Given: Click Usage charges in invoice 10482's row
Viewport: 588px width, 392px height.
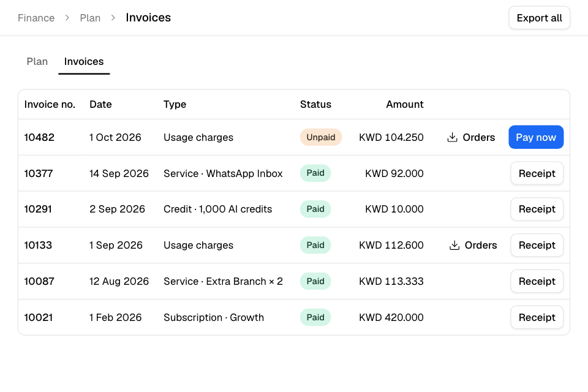Looking at the screenshot, I should tap(198, 137).
